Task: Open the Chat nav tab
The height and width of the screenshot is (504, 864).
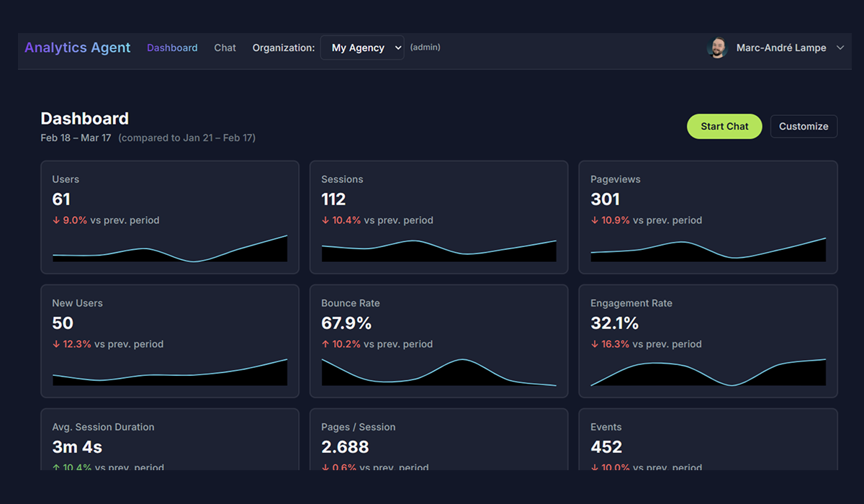Action: coord(225,48)
